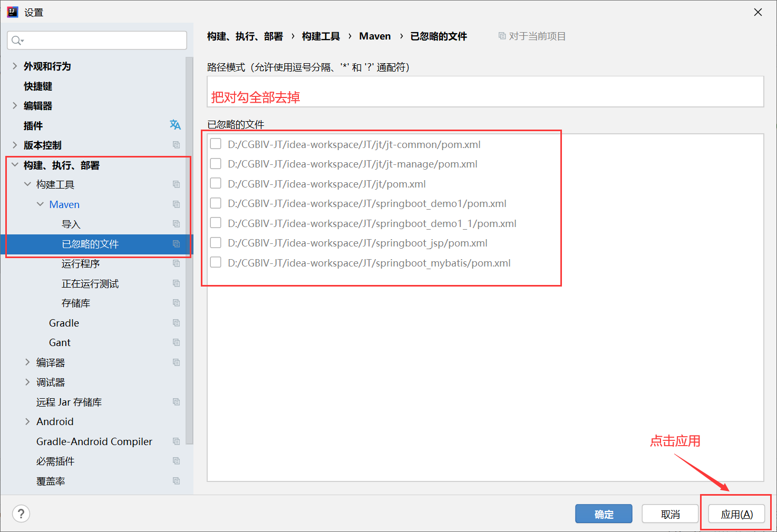Image resolution: width=777 pixels, height=532 pixels.
Task: Expand the Android node
Action: coord(27,421)
